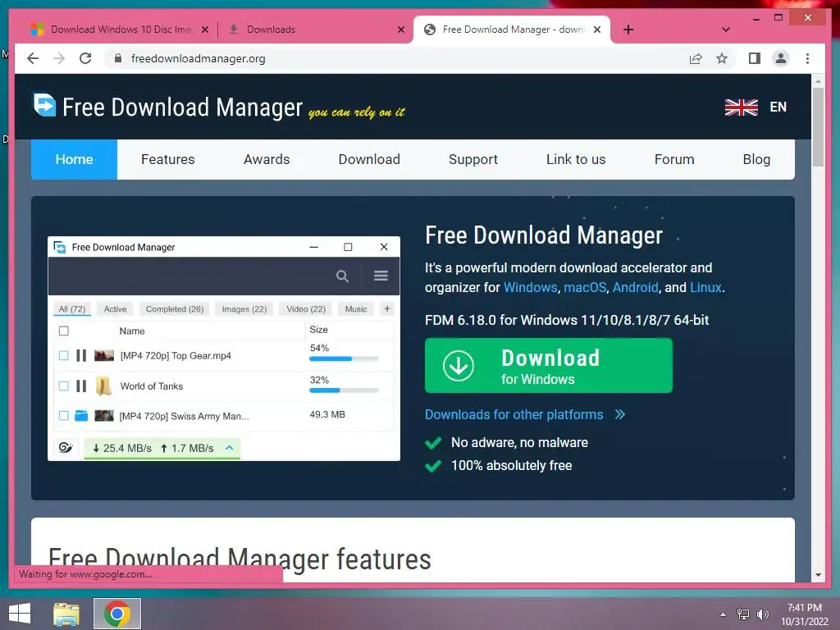Image resolution: width=840 pixels, height=630 pixels.
Task: Click the Android platform link
Action: pyautogui.click(x=635, y=287)
